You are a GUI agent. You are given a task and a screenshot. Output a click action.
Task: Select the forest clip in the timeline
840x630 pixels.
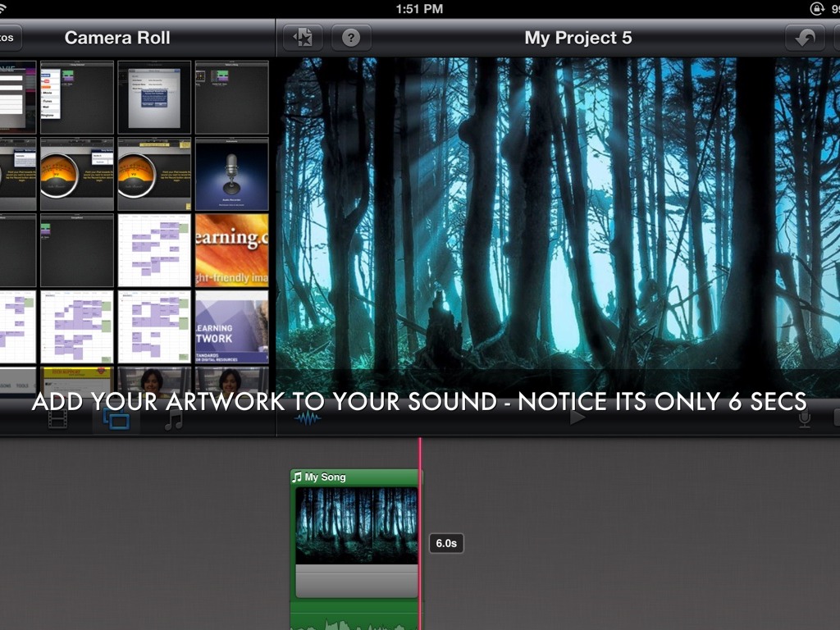pyautogui.click(x=356, y=526)
